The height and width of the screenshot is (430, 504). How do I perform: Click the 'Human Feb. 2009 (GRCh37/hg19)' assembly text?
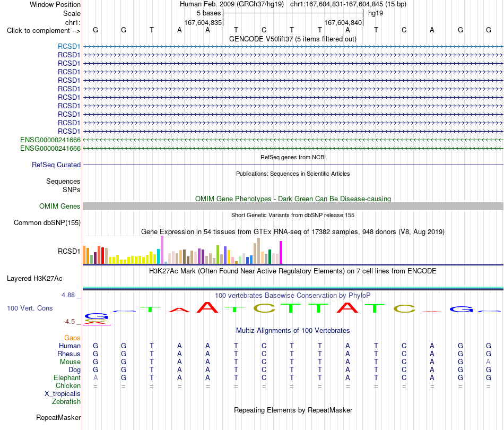[x=232, y=4]
